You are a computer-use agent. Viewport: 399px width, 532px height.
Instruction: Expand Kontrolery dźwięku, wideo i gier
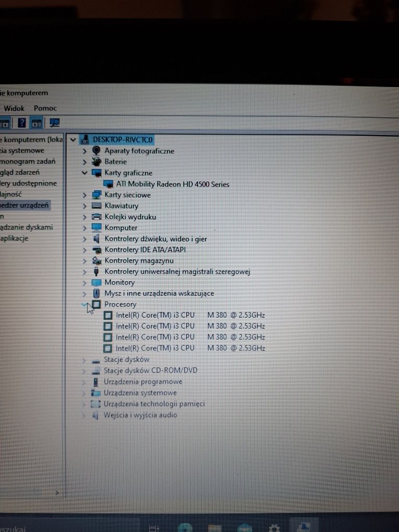coord(85,239)
